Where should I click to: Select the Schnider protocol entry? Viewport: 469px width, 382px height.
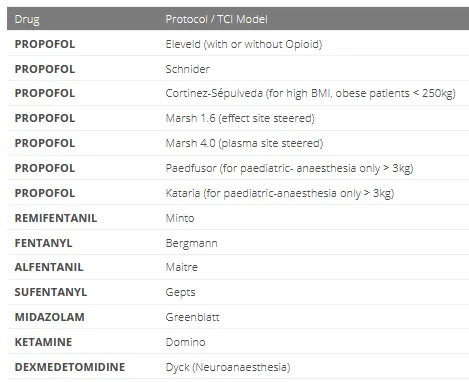[188, 69]
